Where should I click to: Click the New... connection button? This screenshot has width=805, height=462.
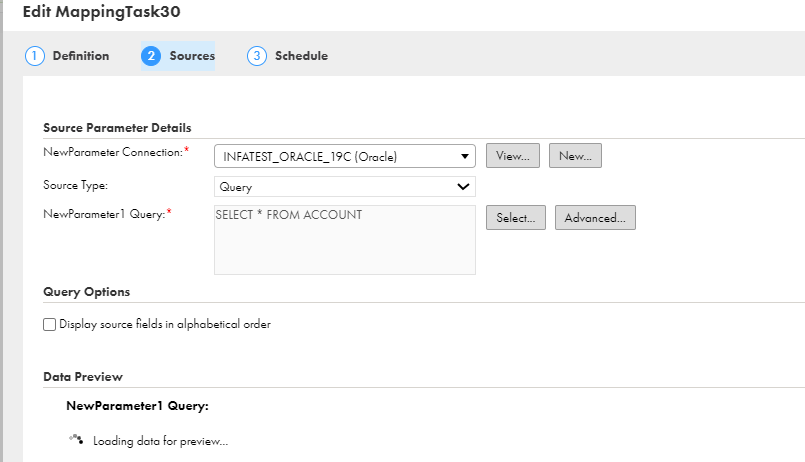(x=575, y=156)
